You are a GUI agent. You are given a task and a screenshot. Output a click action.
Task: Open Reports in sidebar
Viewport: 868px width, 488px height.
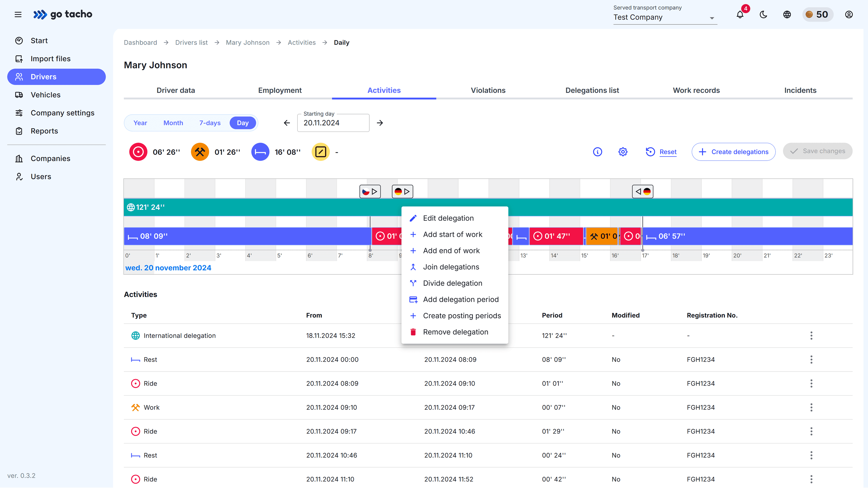point(56,131)
